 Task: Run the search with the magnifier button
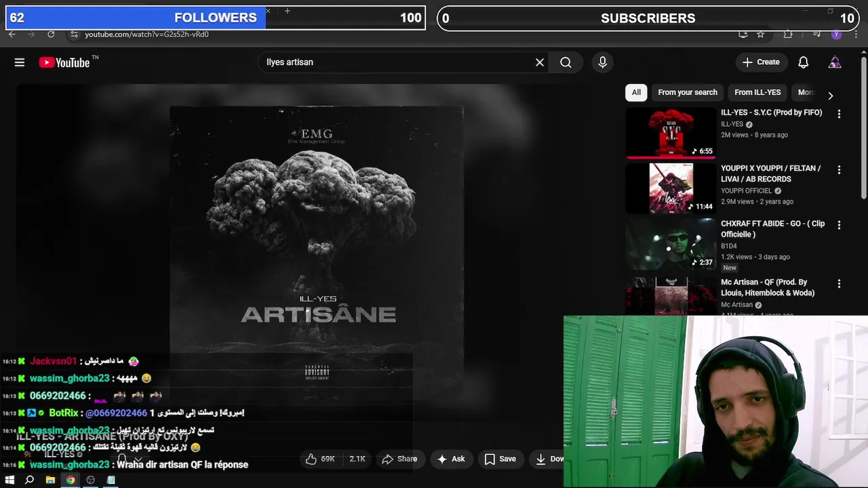tap(566, 62)
